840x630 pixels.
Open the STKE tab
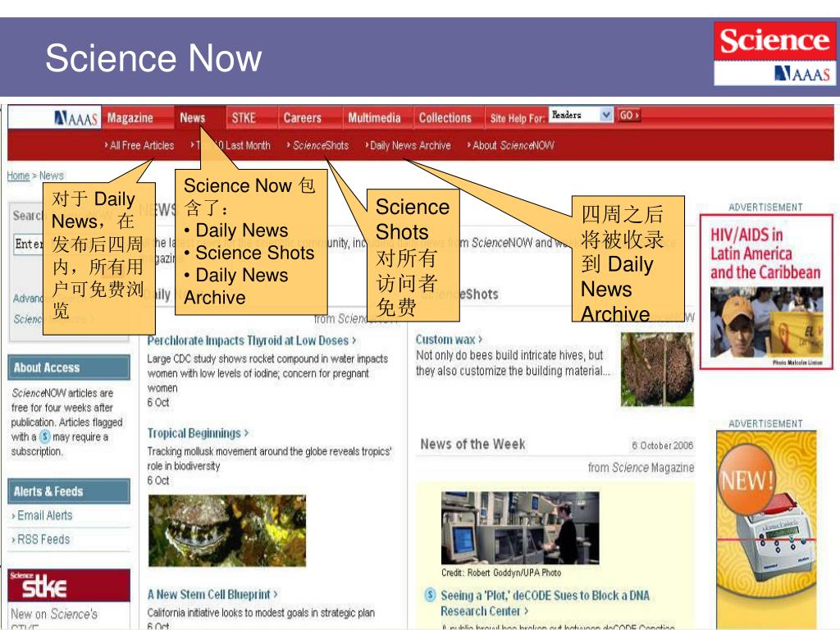pos(243,118)
